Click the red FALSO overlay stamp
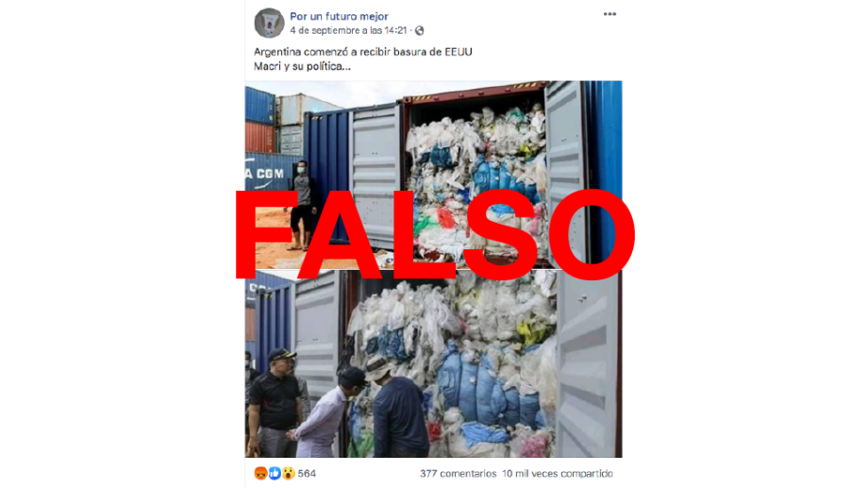The width and height of the screenshot is (868, 488). click(x=435, y=234)
